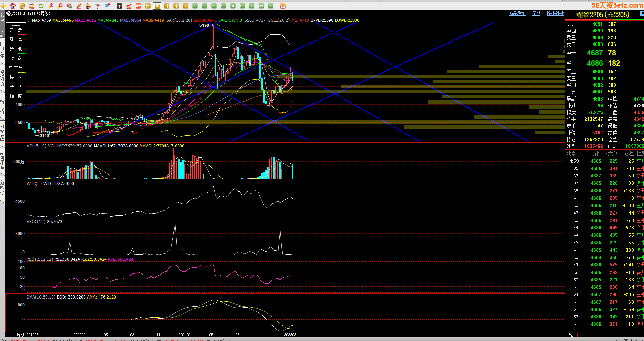644x341 pixels.
Task: Open the alert bell icon
Action: click(x=88, y=6)
